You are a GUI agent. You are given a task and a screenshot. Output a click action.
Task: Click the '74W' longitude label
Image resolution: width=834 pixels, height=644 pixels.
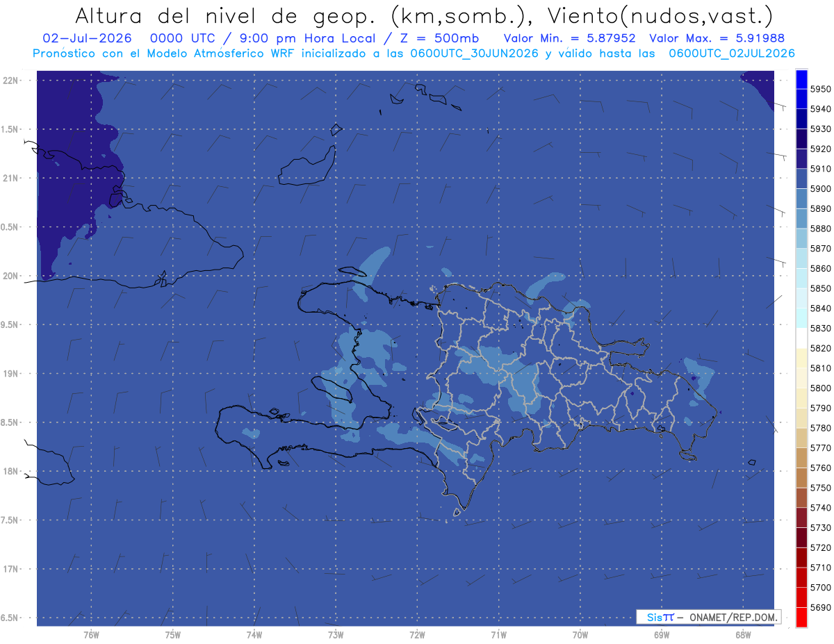tap(254, 636)
